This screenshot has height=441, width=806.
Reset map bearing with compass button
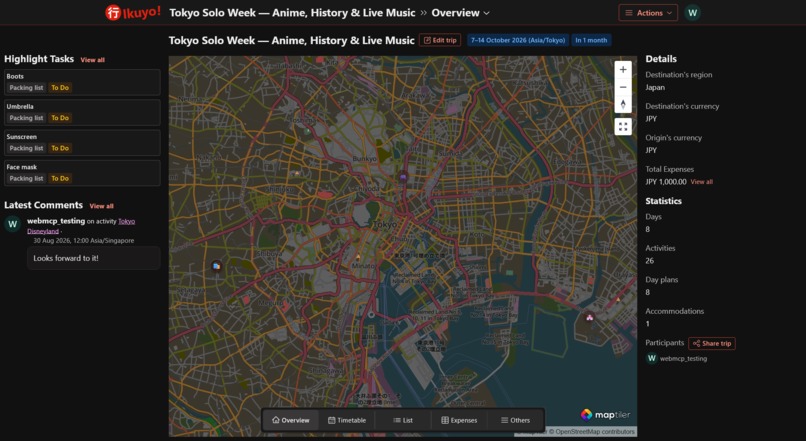click(623, 104)
